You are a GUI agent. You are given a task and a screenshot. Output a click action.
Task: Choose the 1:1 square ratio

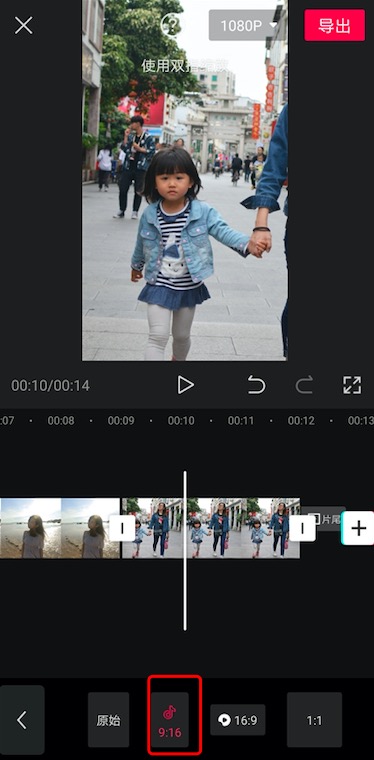click(x=314, y=720)
